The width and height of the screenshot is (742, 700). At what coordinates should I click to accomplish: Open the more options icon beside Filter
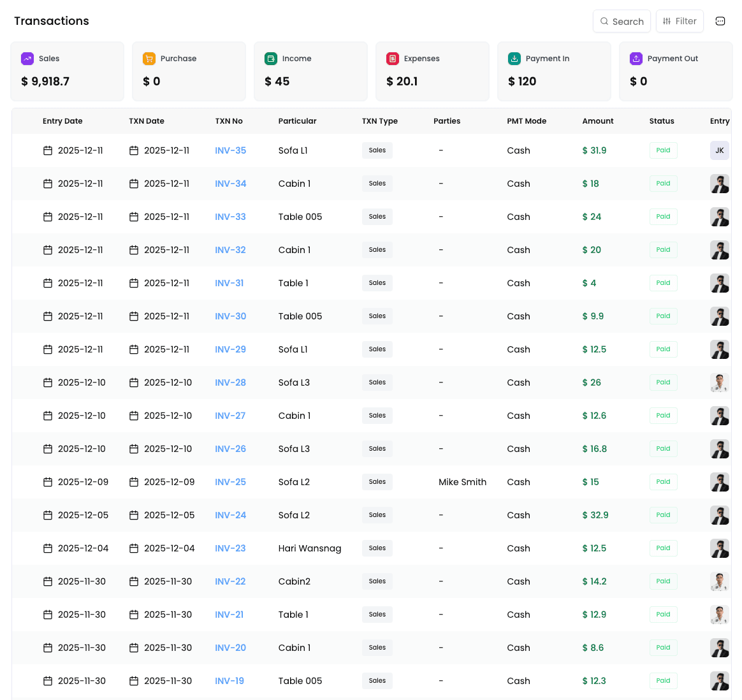[x=720, y=21]
